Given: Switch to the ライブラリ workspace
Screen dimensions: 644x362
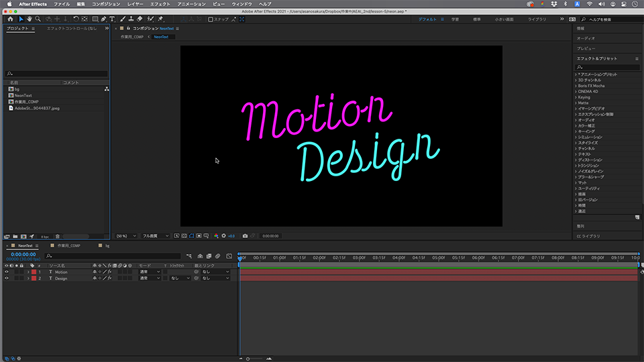Looking at the screenshot, I should [x=537, y=19].
